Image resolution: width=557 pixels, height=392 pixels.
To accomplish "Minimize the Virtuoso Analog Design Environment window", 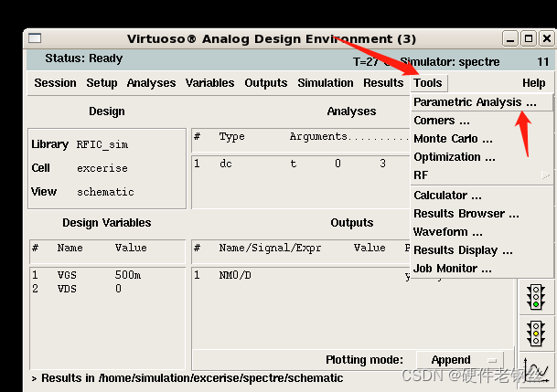I will (510, 38).
